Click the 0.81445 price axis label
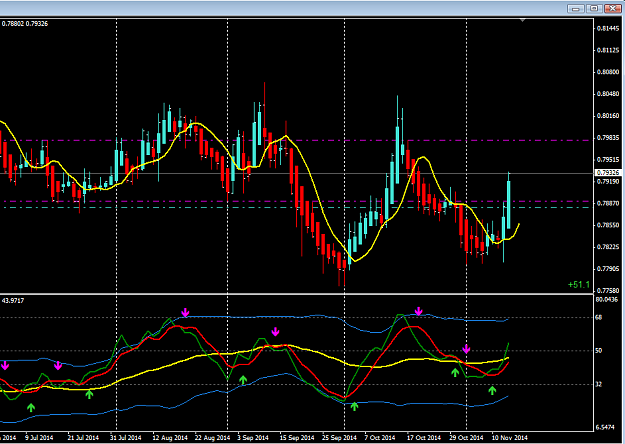Screen dimensions: 625x444 [x=608, y=28]
